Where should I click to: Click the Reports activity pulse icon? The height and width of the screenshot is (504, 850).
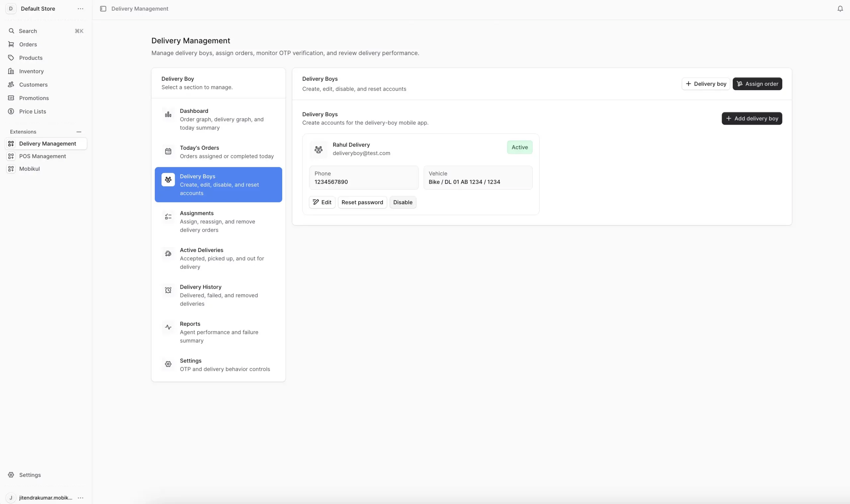point(168,327)
